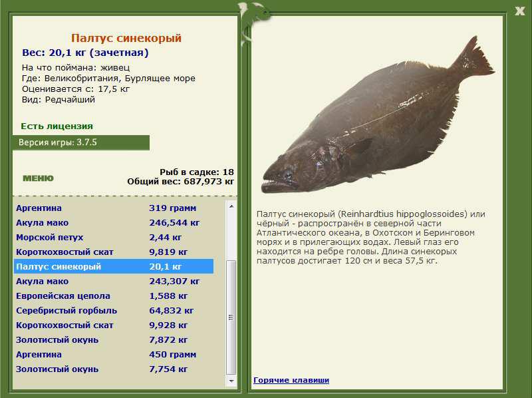The height and width of the screenshot is (398, 532).
Task: Open the МЕНЮ button
Action: point(38,178)
